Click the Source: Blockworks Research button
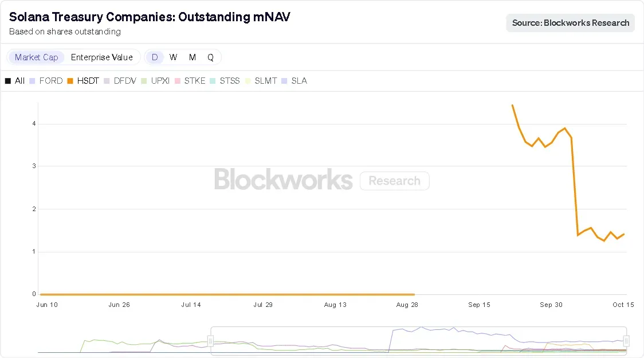This screenshot has height=358, width=644. point(570,23)
